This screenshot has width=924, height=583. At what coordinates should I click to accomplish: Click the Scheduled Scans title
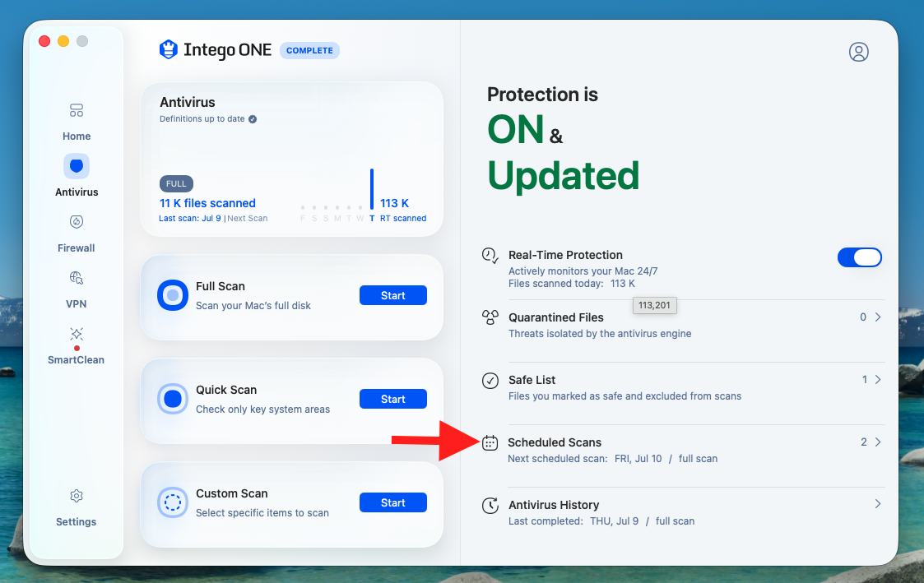555,442
